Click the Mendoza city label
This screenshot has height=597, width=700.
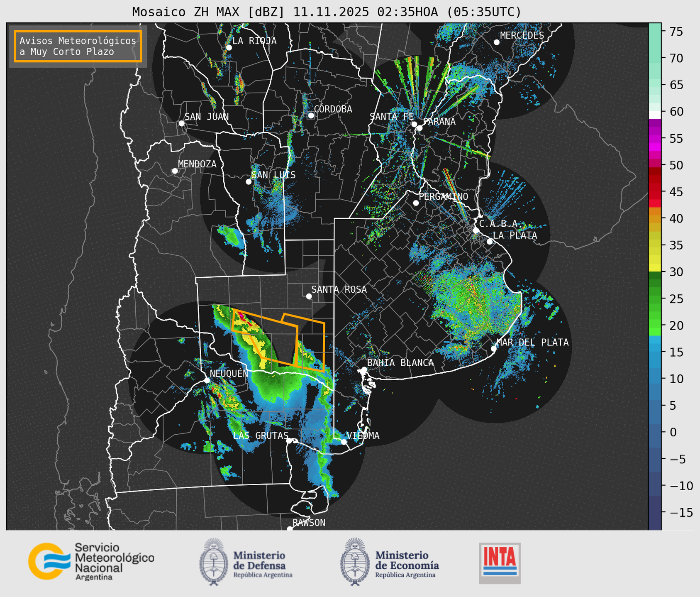click(197, 164)
